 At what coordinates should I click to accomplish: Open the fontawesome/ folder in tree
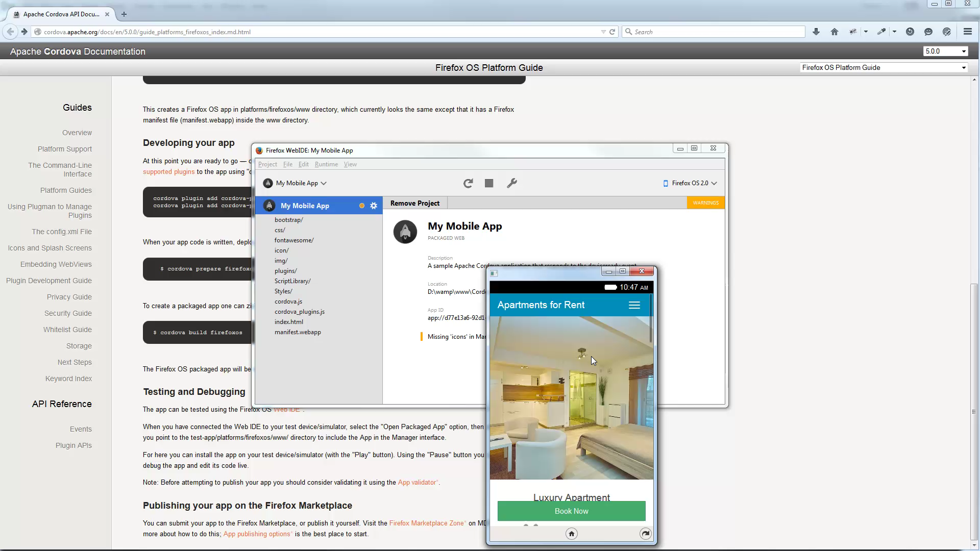[294, 240]
